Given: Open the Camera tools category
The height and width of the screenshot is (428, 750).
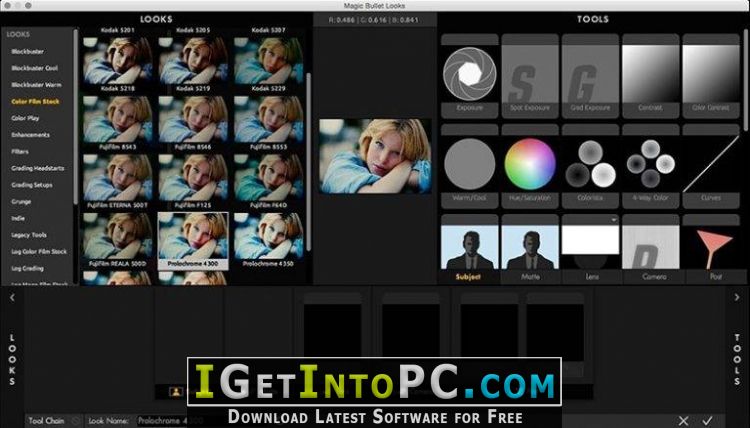Looking at the screenshot, I should click(651, 250).
